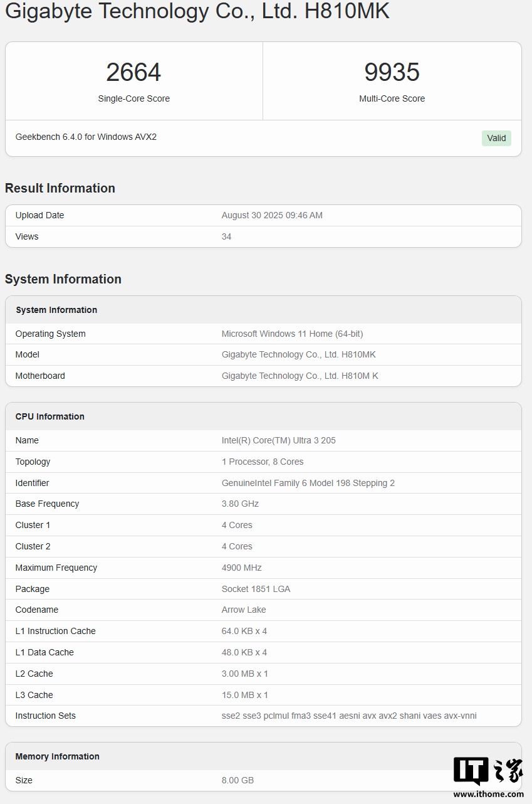
Task: Click the Maximum Frequency value 4900 MHz
Action: (241, 568)
